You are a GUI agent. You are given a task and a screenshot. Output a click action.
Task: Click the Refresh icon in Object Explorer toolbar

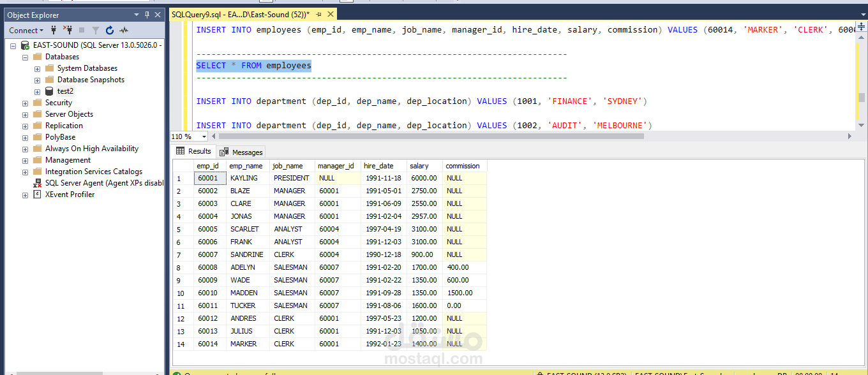pyautogui.click(x=110, y=30)
